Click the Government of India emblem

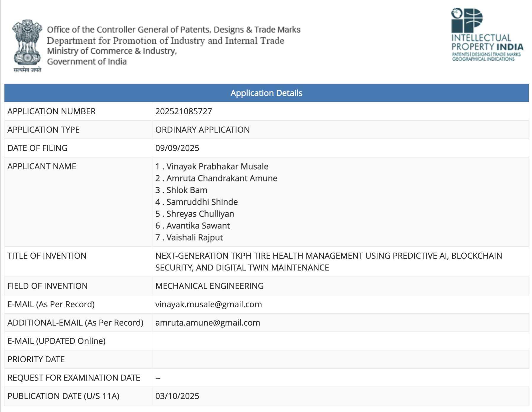pyautogui.click(x=27, y=46)
